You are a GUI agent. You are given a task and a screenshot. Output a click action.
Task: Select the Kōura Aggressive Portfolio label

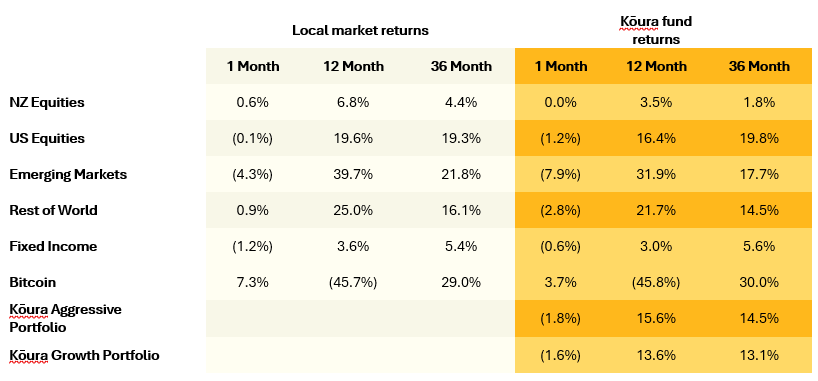point(65,318)
